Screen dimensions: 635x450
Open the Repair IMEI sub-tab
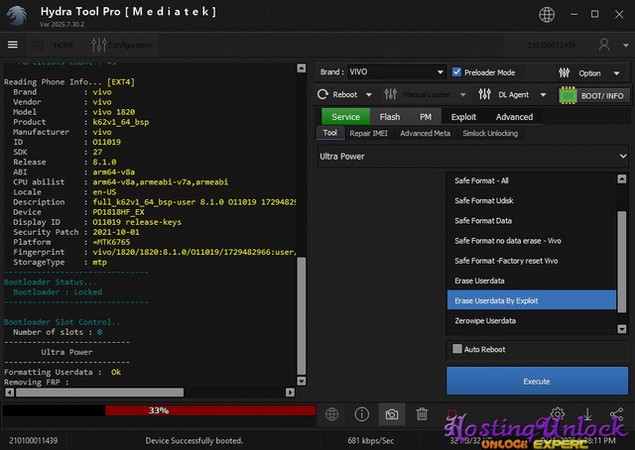[x=368, y=133]
